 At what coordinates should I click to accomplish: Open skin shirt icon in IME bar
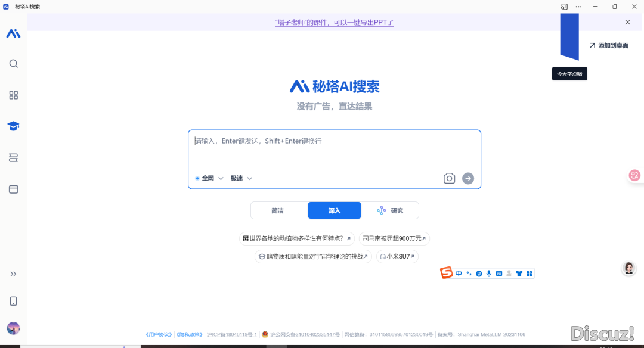519,274
